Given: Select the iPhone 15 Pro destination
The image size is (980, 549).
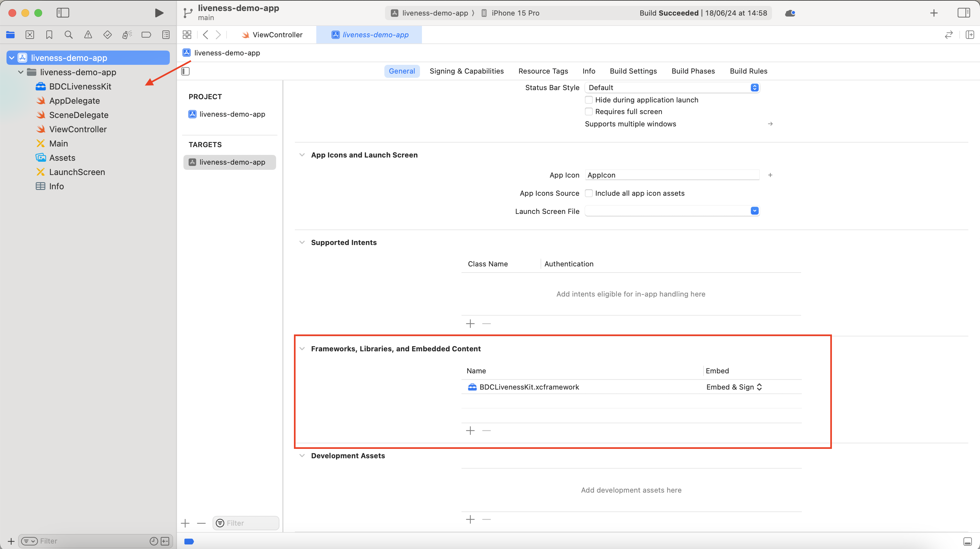Looking at the screenshot, I should [x=510, y=13].
